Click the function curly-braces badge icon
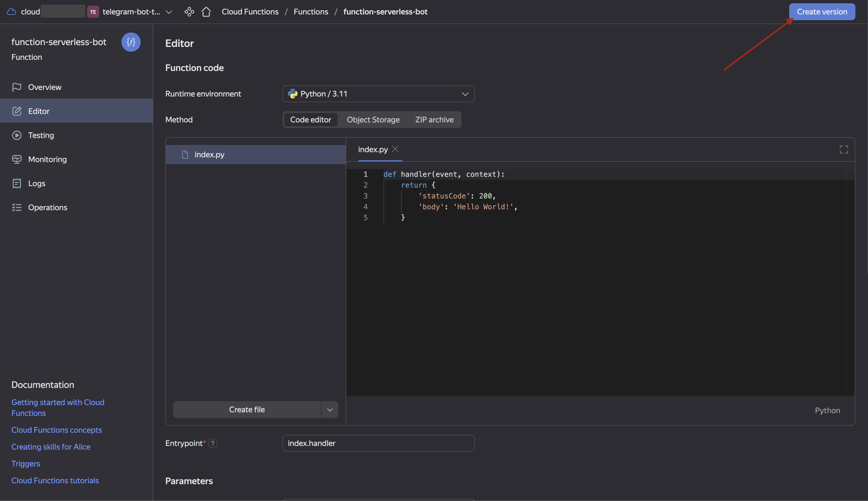Image resolution: width=868 pixels, height=501 pixels. [131, 42]
